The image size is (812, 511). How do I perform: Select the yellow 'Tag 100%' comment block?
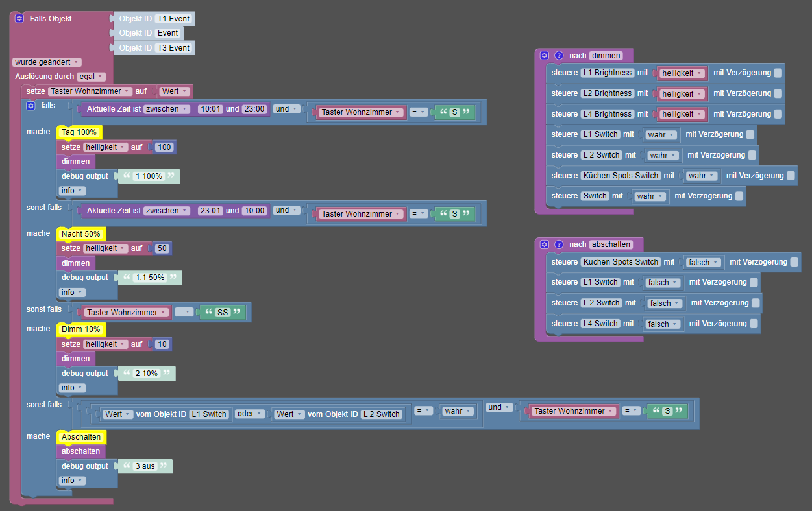point(79,132)
